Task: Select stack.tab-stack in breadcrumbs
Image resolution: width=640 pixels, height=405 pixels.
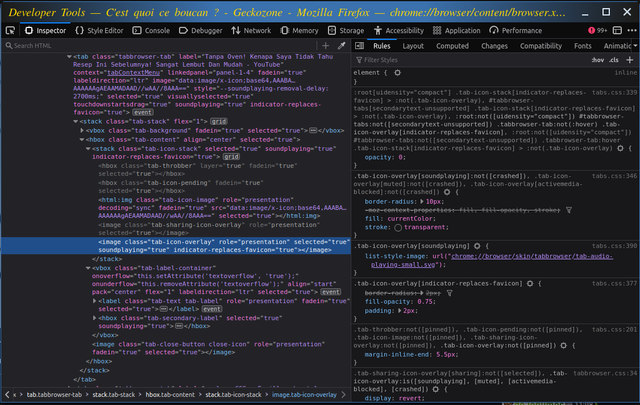Action: click(113, 395)
